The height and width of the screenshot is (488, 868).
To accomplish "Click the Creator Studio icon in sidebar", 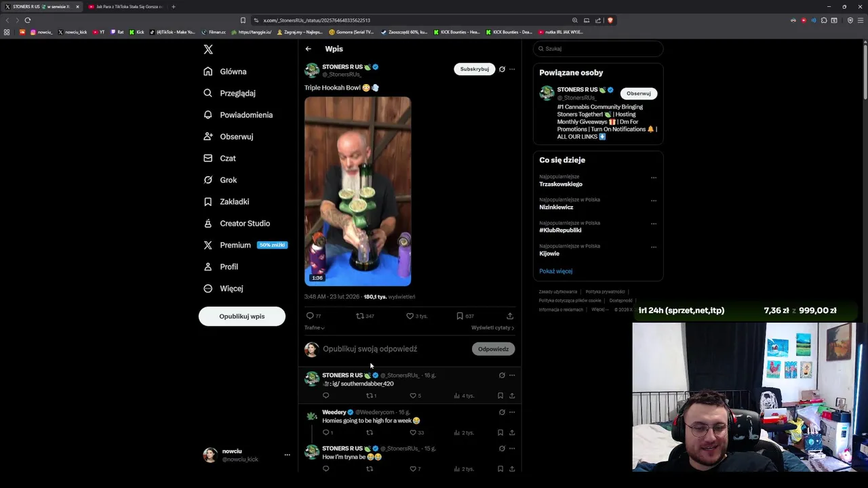I will [x=208, y=223].
